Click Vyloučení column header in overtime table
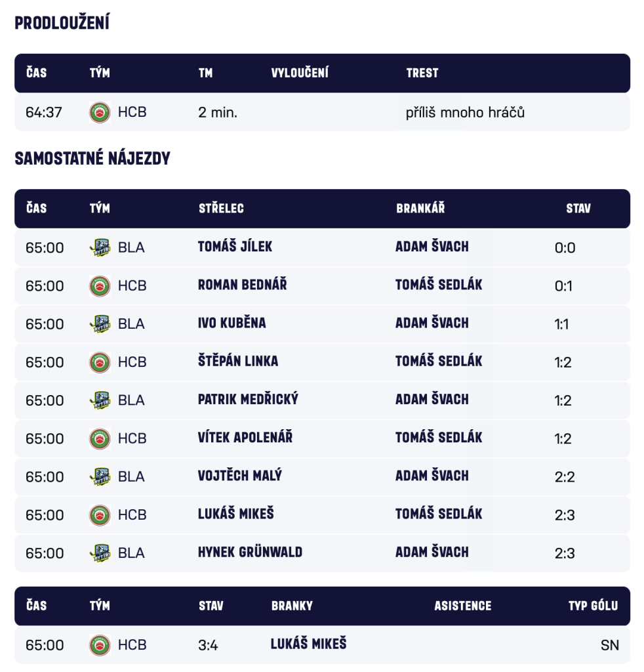 300,73
